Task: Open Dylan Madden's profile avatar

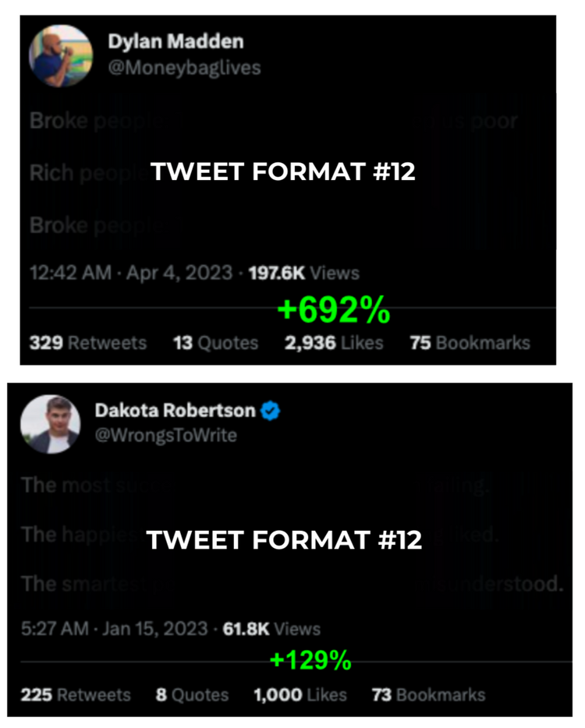Action: click(x=61, y=55)
